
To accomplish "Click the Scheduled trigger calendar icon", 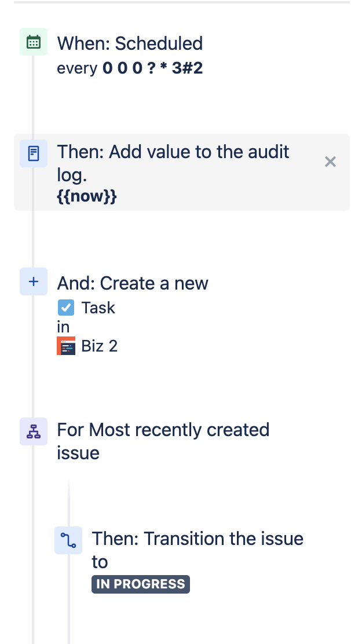I will [33, 41].
